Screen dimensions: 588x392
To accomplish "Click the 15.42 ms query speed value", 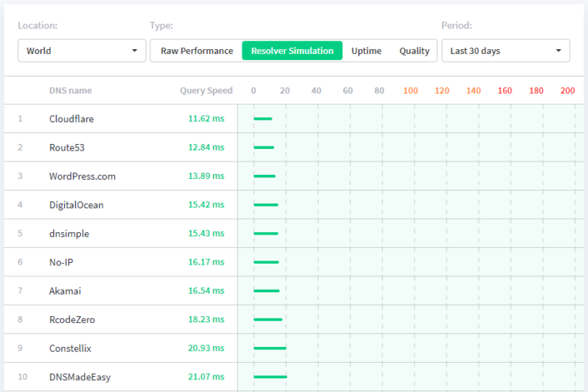I will tap(206, 204).
